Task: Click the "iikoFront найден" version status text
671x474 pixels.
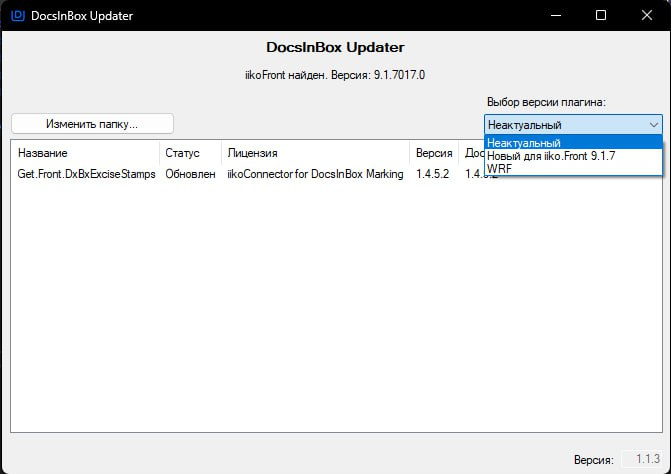Action: [335, 74]
